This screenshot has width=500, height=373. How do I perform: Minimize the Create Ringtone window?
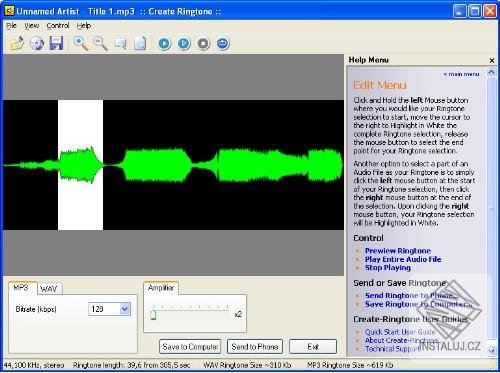click(460, 11)
